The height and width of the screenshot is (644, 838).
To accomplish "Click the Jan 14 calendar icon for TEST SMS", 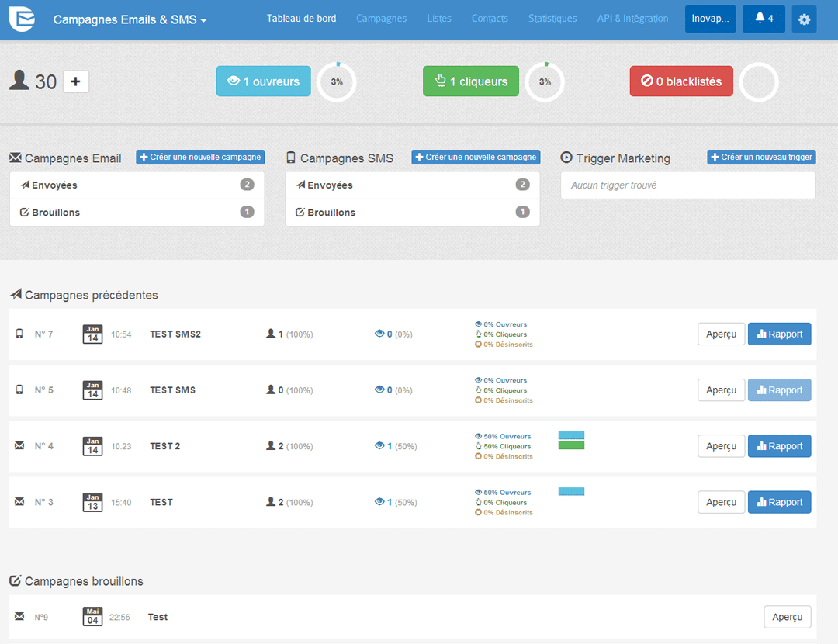I will pyautogui.click(x=92, y=390).
